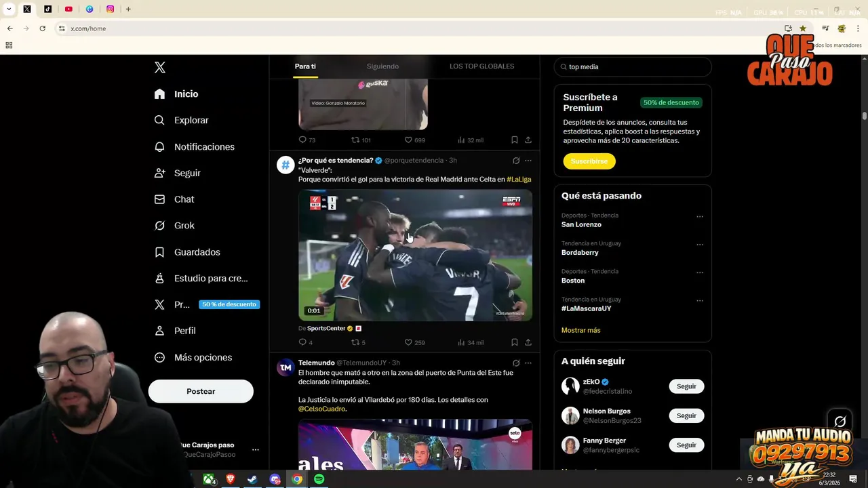Open #LaMascaraUY trend
This screenshot has width=868, height=488.
[x=587, y=308]
